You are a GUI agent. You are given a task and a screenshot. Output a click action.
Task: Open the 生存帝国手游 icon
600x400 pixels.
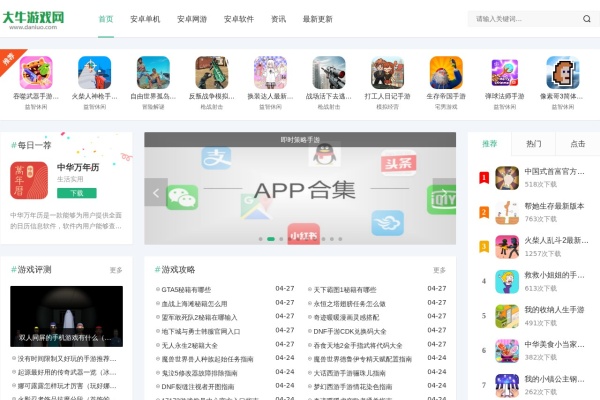tap(446, 72)
